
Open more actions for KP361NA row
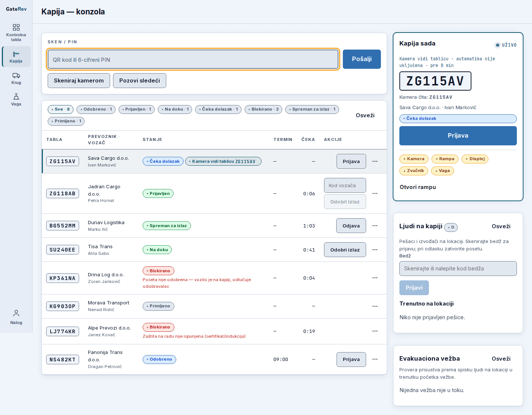click(375, 278)
